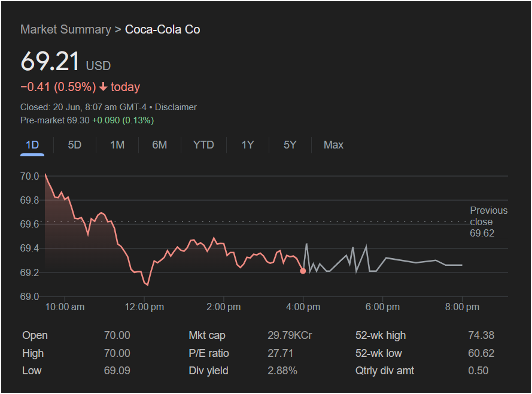Click the P/E ratio value 27.71
The height and width of the screenshot is (394, 532).
click(x=280, y=353)
